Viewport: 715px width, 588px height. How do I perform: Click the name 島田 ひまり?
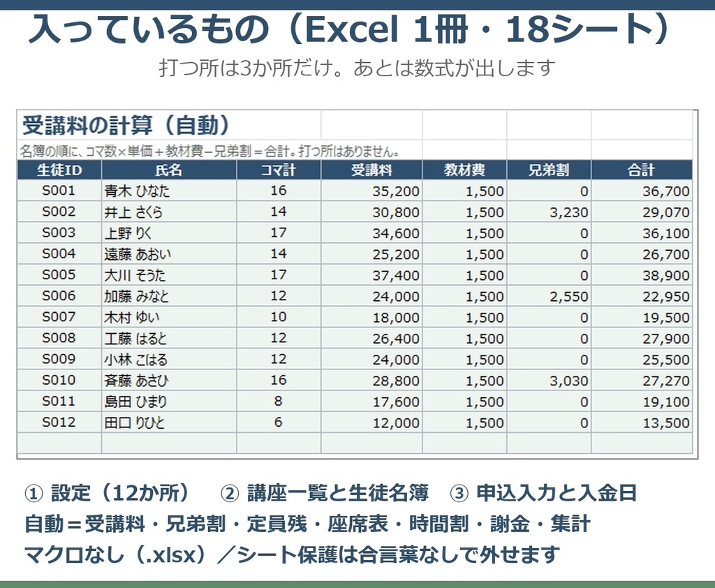click(x=135, y=401)
